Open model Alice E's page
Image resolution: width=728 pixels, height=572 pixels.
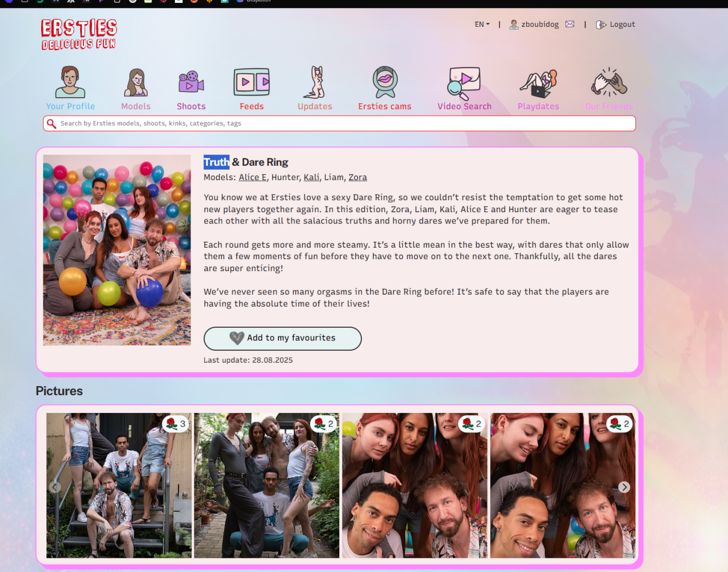coord(253,177)
